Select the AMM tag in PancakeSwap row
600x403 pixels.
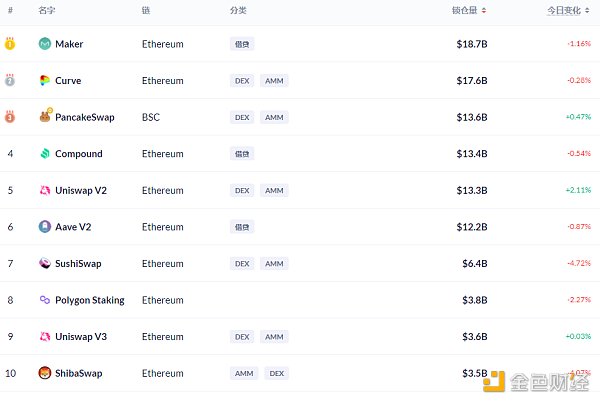(x=274, y=117)
